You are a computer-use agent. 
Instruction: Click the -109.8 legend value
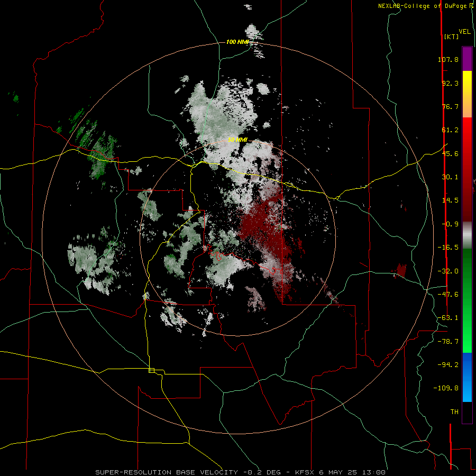tap(446, 388)
